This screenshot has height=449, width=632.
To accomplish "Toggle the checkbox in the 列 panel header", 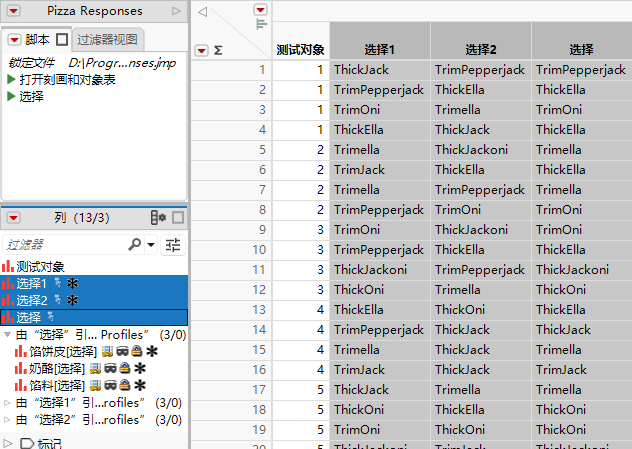I will click(178, 218).
